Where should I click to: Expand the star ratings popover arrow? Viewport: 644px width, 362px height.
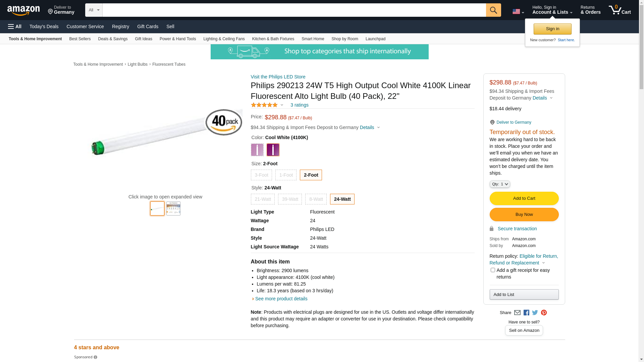[x=282, y=105]
